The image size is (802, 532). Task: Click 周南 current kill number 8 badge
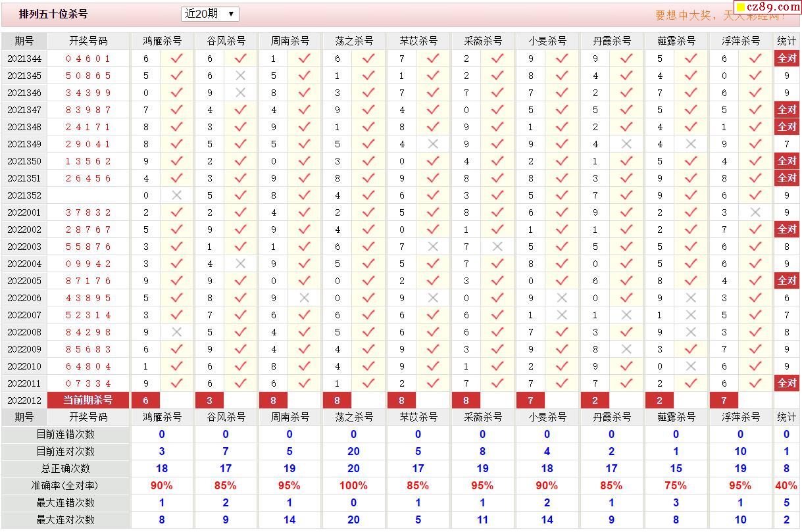pos(274,400)
